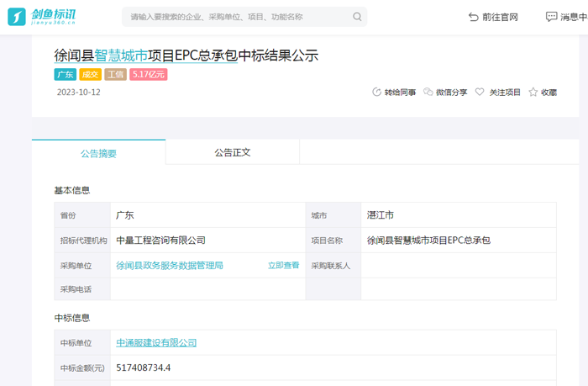The image size is (588, 386).
Task: Open 消息中心 chat bubble icon
Action: [x=551, y=17]
